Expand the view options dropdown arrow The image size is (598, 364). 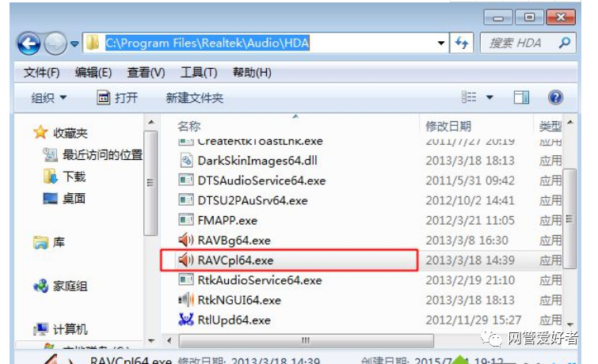click(x=489, y=97)
